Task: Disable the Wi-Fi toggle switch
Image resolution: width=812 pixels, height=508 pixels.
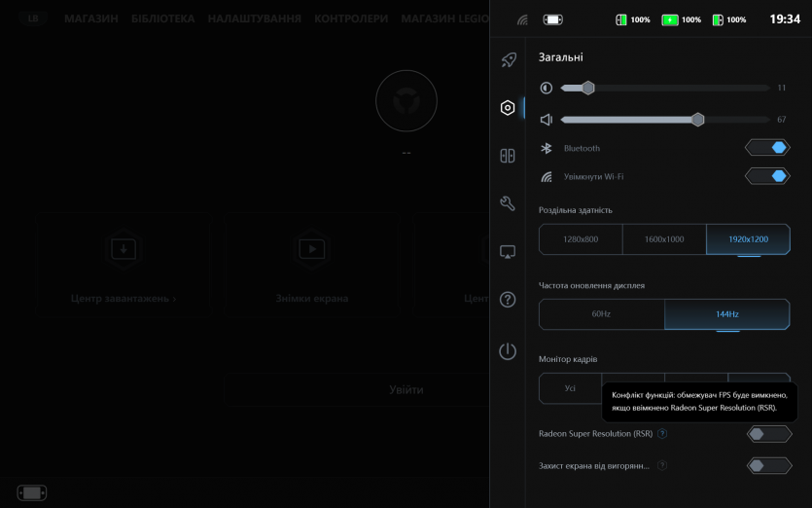Action: pos(768,176)
